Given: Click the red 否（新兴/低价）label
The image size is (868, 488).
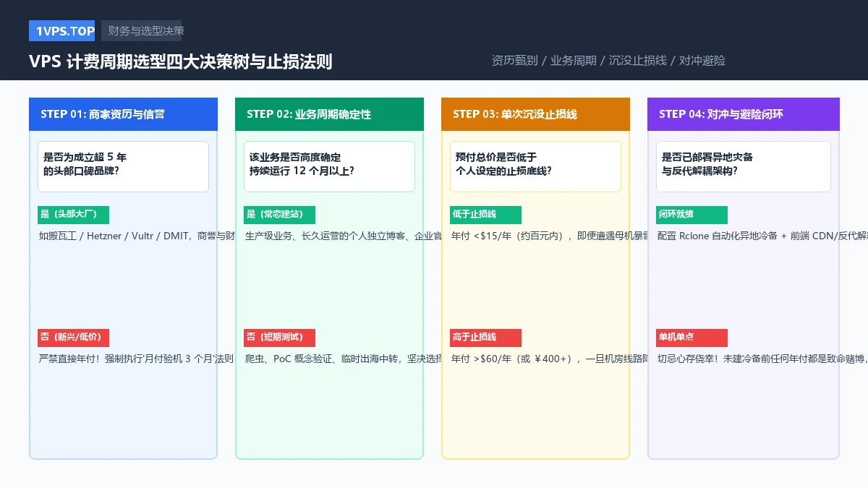Looking at the screenshot, I should click(x=73, y=338).
